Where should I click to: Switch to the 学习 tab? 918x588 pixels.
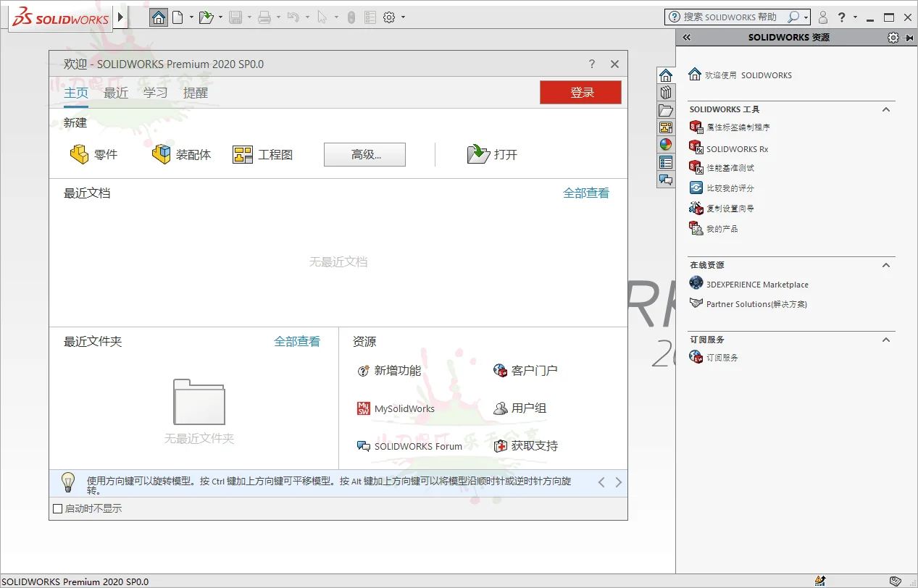pyautogui.click(x=154, y=92)
